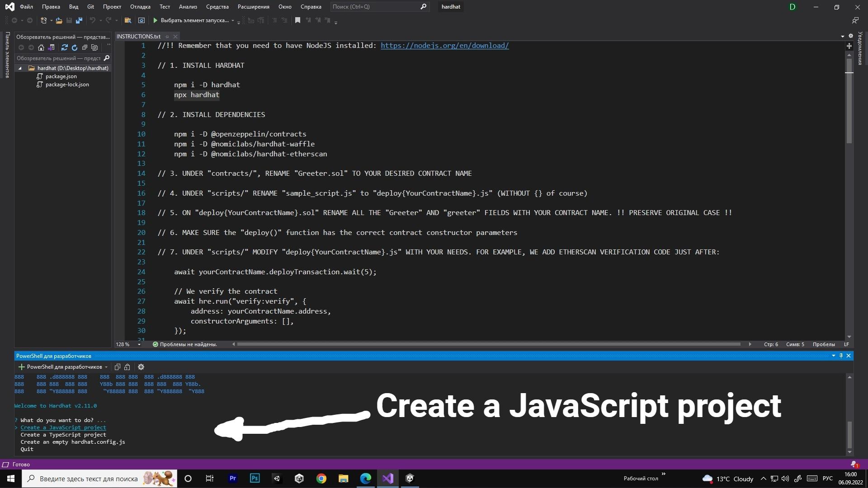Click the LF line ending indicator
Screen dimensions: 868x488
click(846, 344)
